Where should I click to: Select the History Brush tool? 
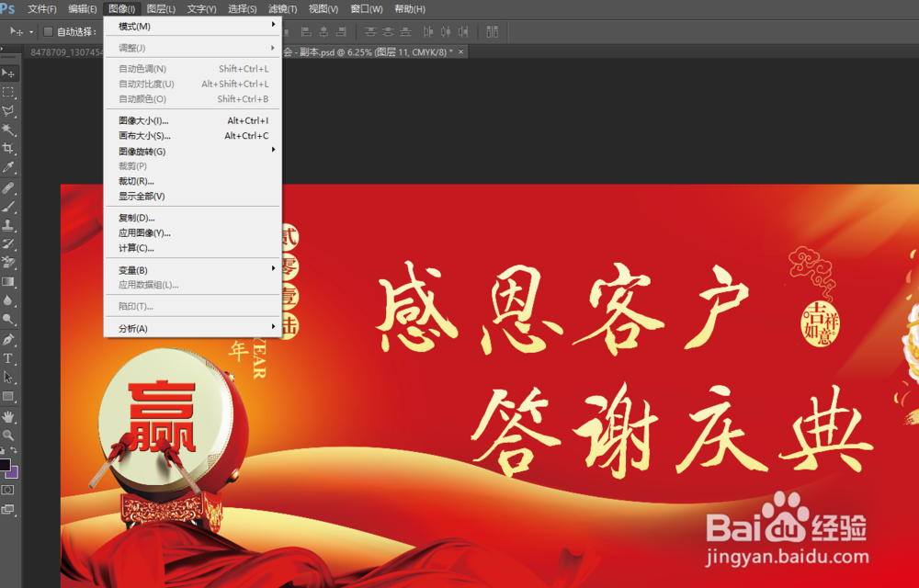tap(8, 244)
